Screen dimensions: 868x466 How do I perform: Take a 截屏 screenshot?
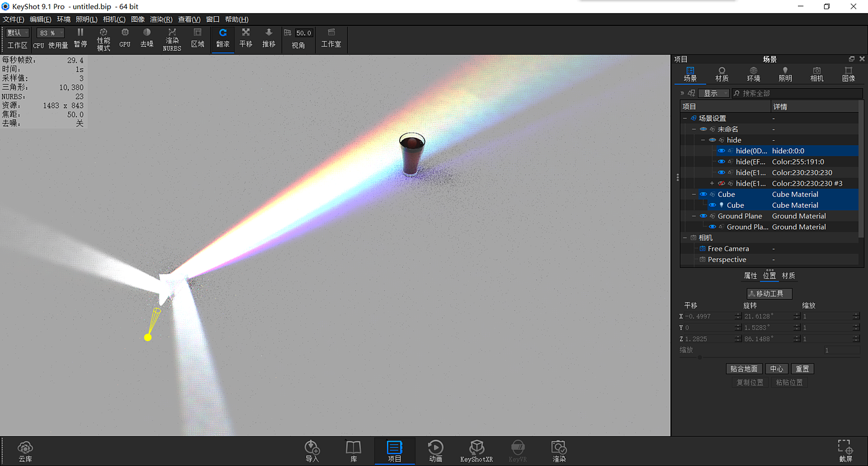845,450
